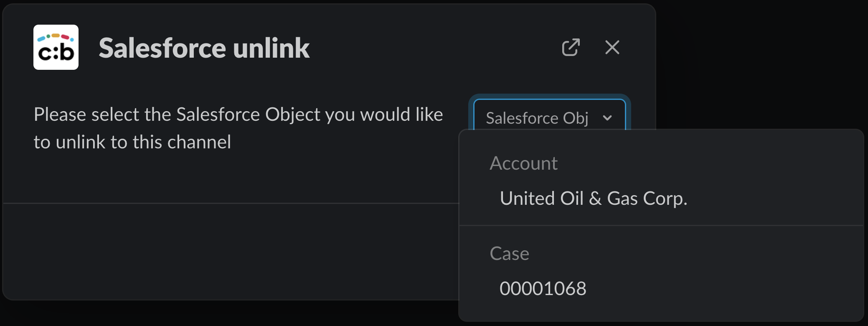Open the modal in a new window
868x326 pixels.
571,47
